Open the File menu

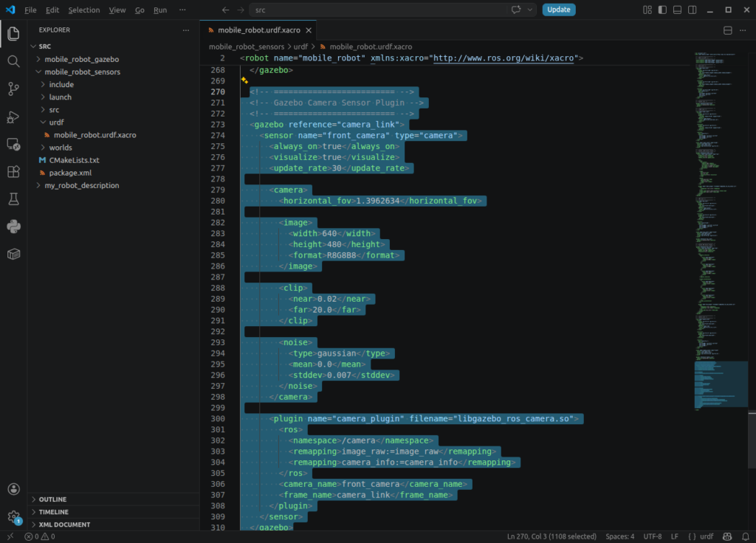30,10
